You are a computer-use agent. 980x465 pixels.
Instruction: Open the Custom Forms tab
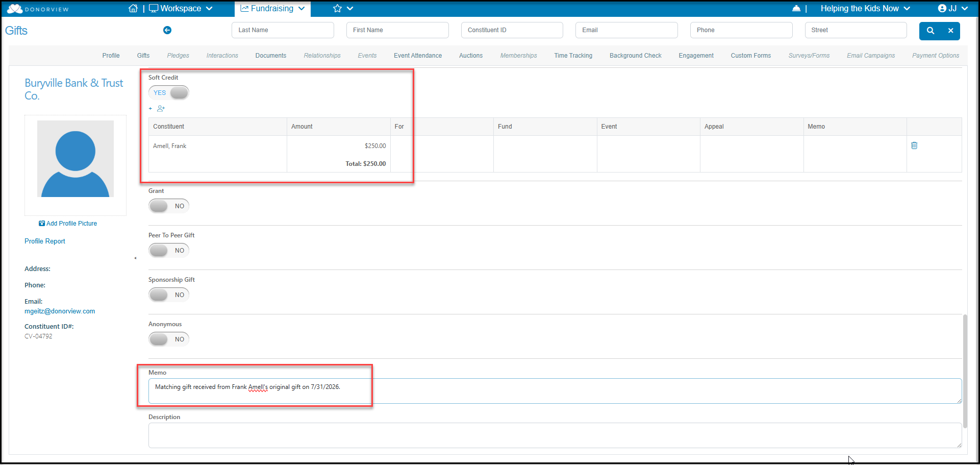click(751, 56)
